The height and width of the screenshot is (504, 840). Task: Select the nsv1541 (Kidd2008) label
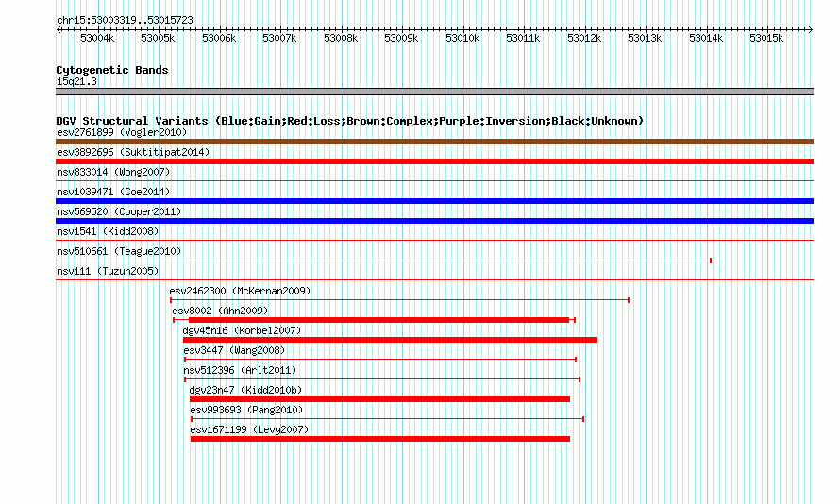click(x=108, y=231)
